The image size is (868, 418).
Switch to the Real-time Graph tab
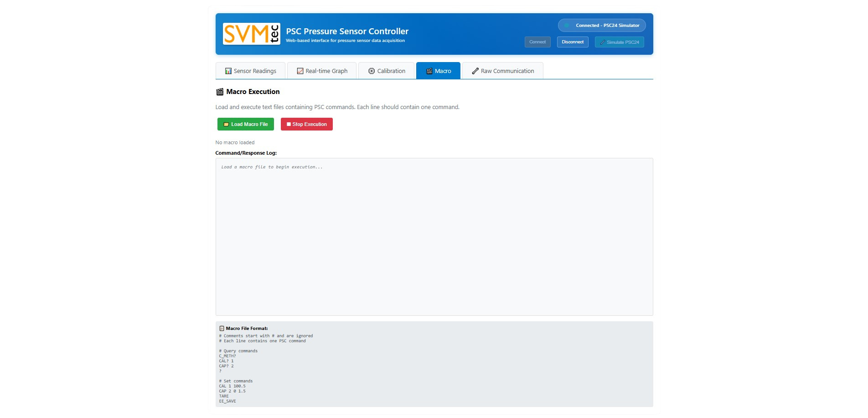(322, 71)
